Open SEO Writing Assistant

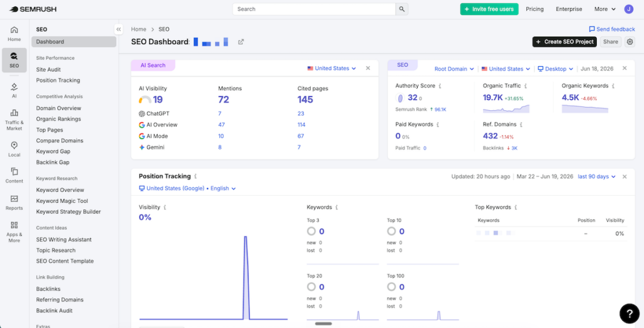[64, 240]
